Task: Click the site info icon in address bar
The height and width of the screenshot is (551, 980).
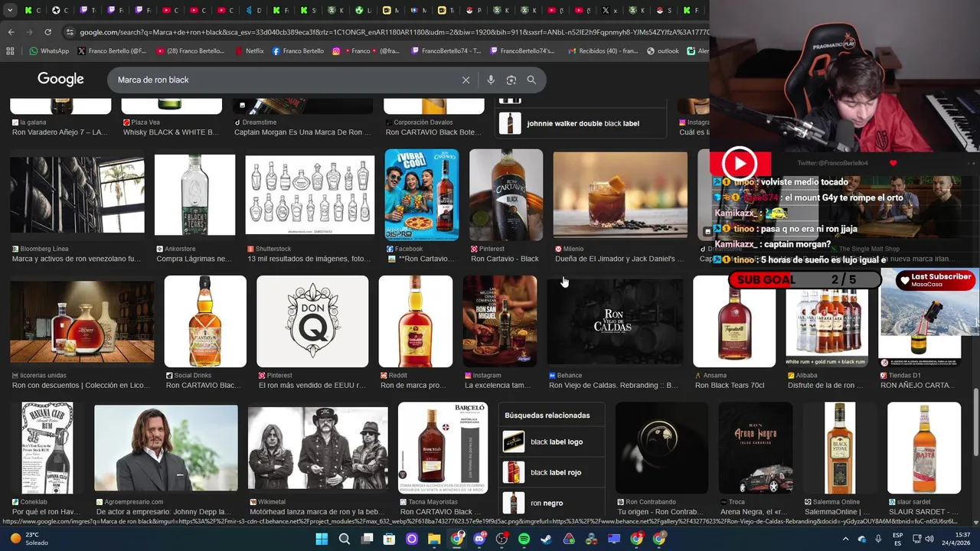Action: (x=70, y=32)
